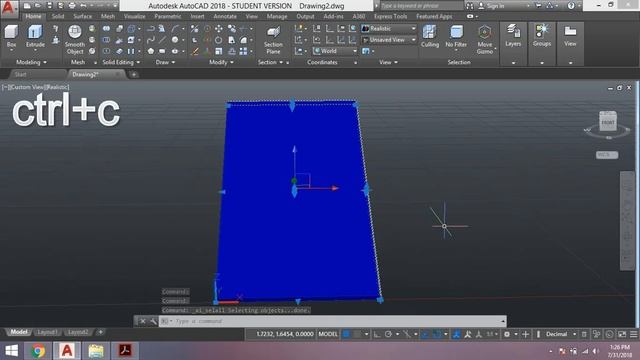Click the New drawing icon in quick access toolbar
Viewport: 640px width, 360px height.
coord(27,6)
